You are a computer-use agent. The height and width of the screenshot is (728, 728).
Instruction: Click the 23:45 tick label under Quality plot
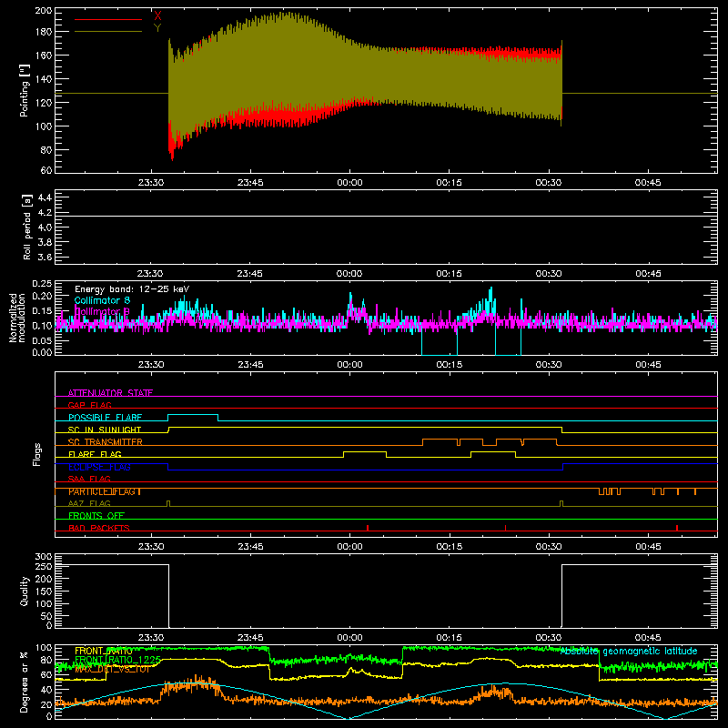[x=250, y=638]
